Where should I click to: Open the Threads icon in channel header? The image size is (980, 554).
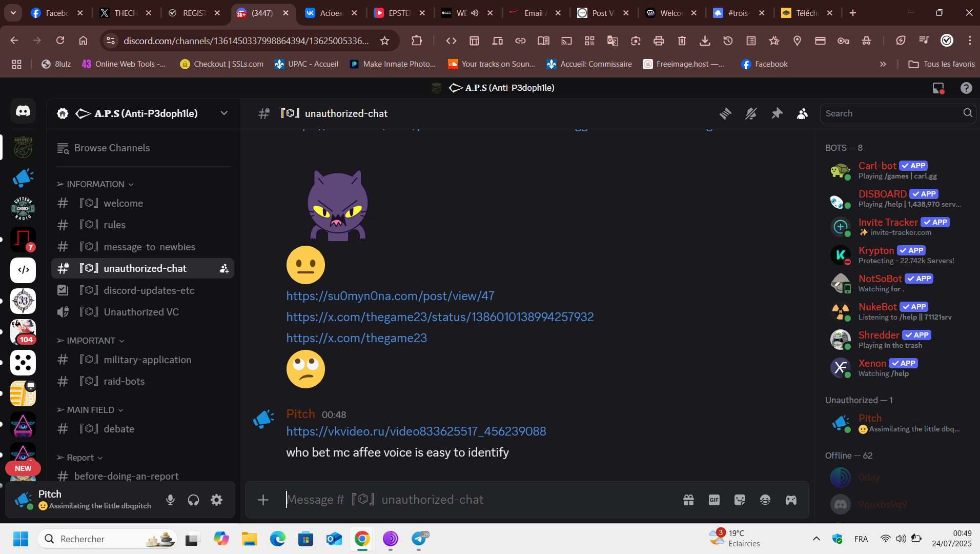[x=725, y=113]
